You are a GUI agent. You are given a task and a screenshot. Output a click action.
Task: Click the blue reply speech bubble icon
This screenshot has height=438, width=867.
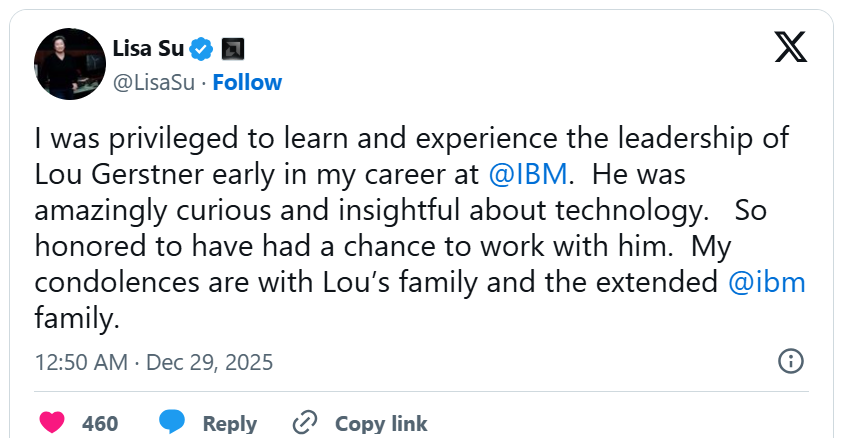click(x=172, y=422)
